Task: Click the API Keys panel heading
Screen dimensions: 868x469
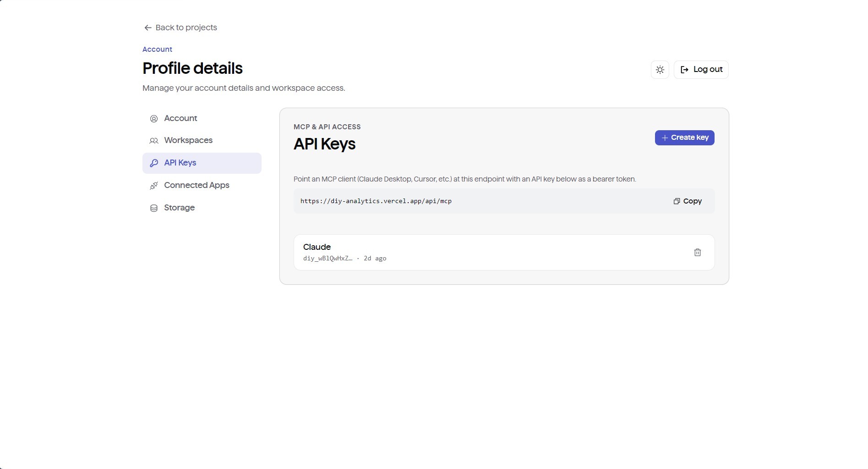Action: pyautogui.click(x=324, y=144)
